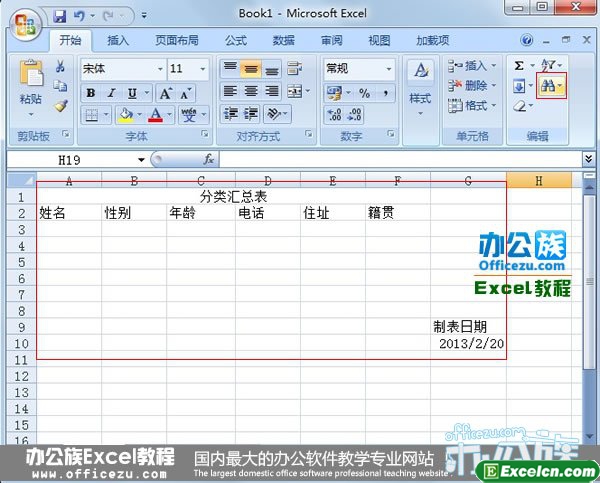The height and width of the screenshot is (483, 600).
Task: Increase decimal places
Action: (334, 114)
